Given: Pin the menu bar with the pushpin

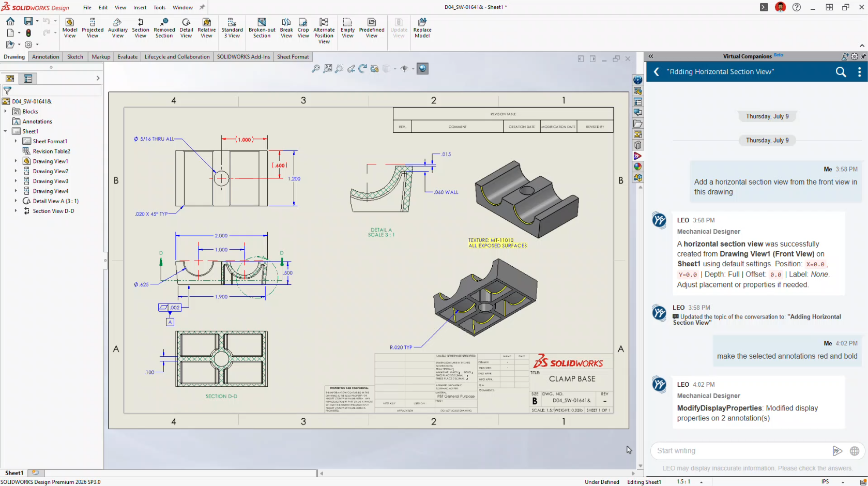Looking at the screenshot, I should pos(202,7).
